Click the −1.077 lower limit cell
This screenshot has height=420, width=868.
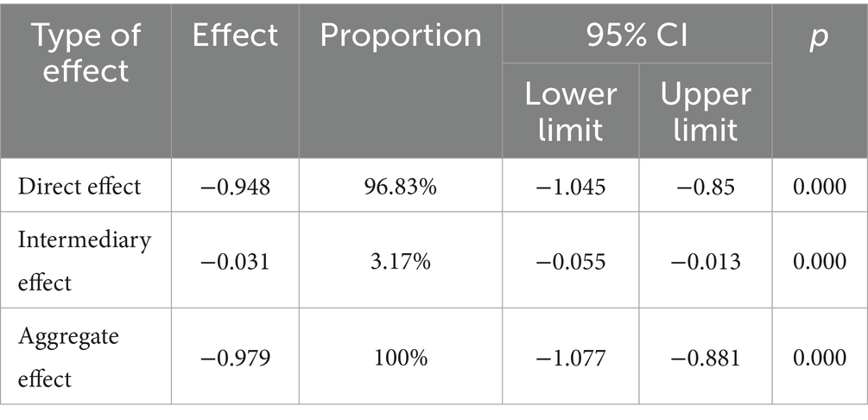571,358
